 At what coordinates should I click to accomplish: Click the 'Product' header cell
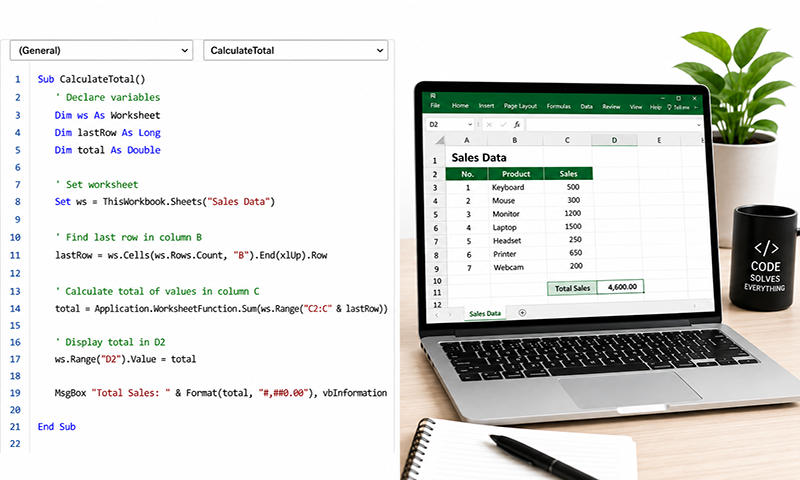(x=516, y=174)
